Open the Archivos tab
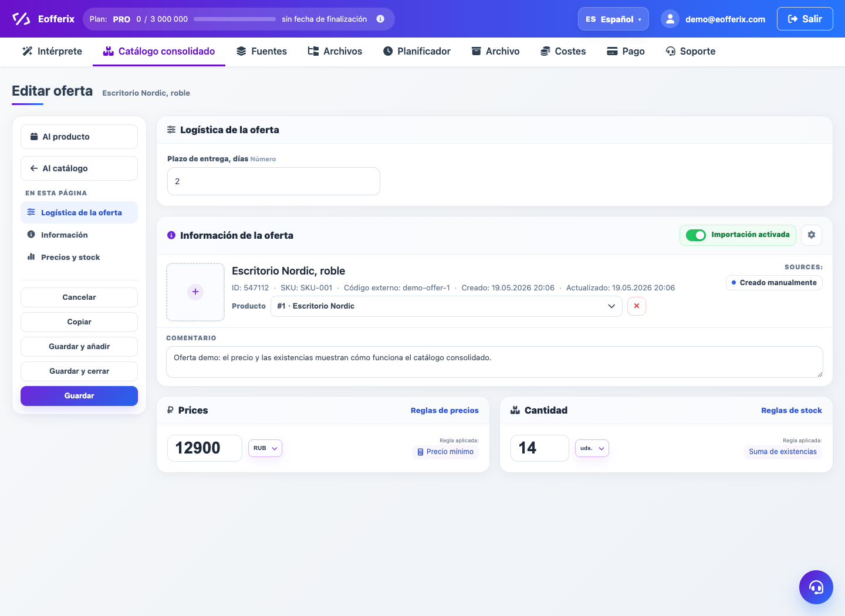This screenshot has height=616, width=845. coord(335,51)
